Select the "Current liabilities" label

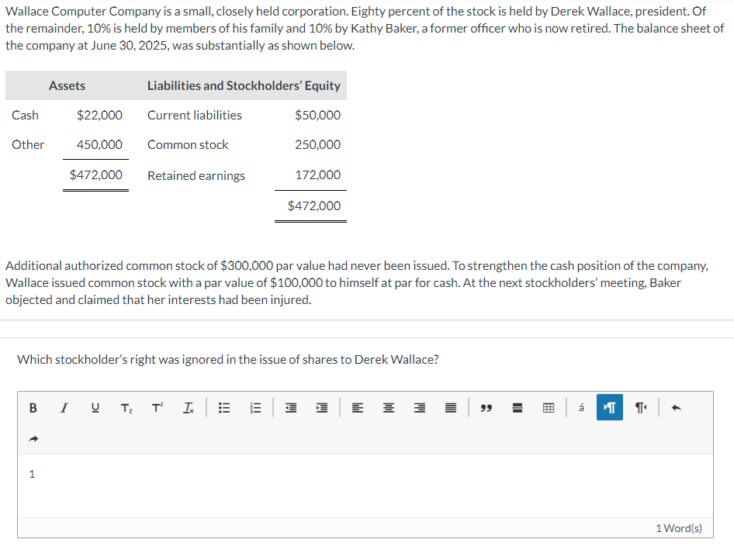click(195, 115)
